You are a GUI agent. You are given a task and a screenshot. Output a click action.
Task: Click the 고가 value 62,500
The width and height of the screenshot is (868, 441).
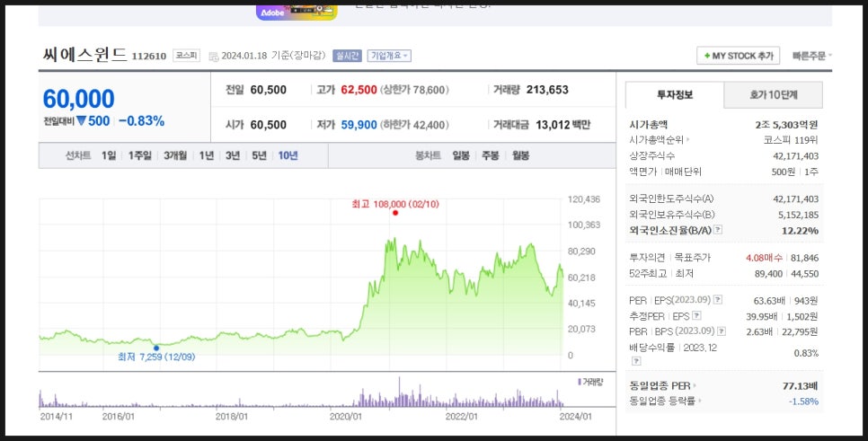coord(359,90)
